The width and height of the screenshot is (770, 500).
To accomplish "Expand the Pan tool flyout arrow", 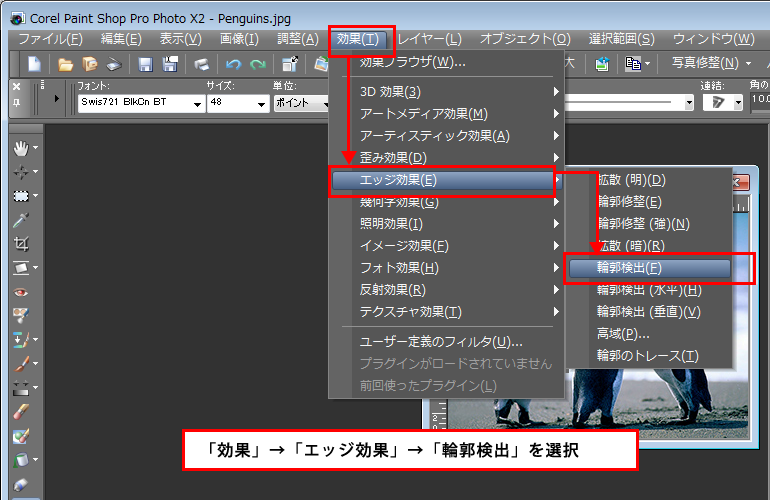I will (35, 147).
